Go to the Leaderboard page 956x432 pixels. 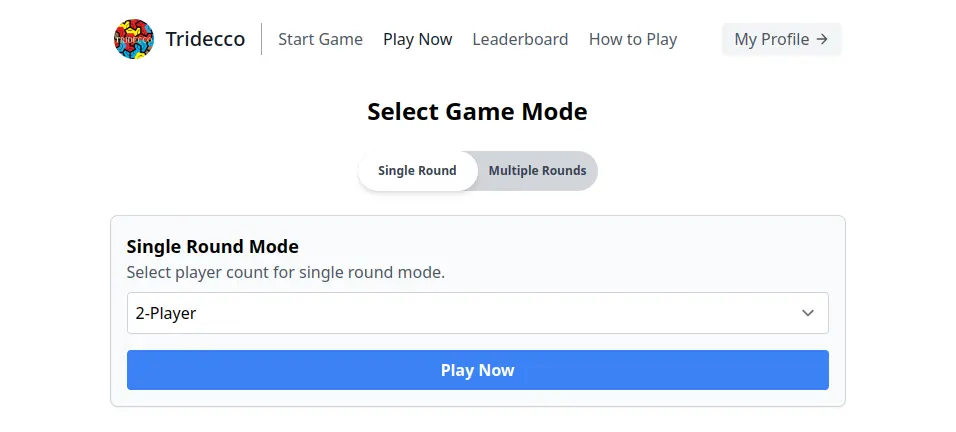[x=520, y=39]
